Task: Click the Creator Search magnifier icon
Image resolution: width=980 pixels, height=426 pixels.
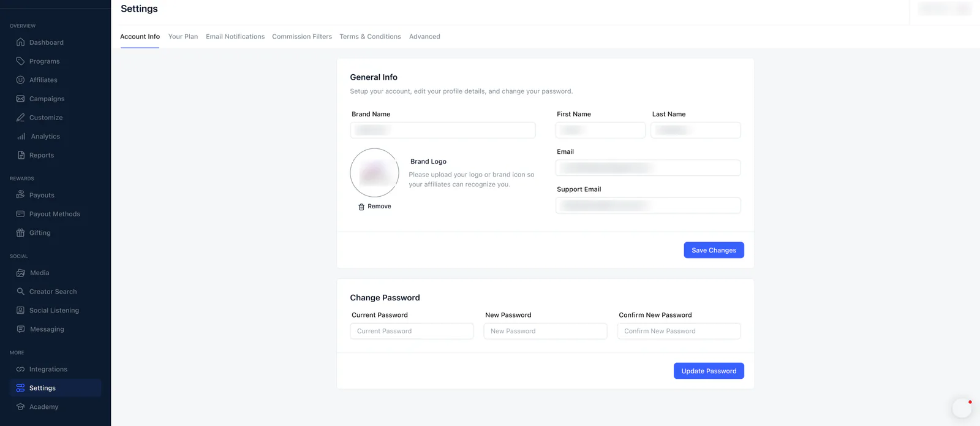Action: (x=20, y=292)
